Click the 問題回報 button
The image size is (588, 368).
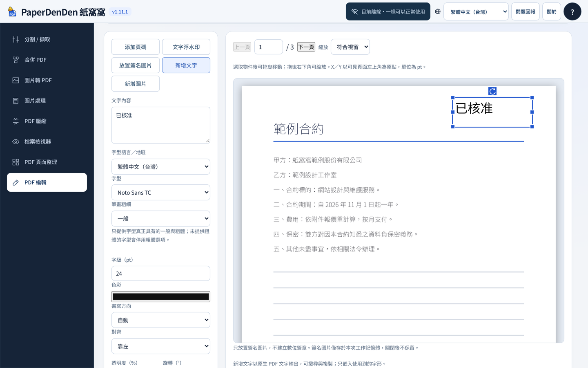pos(526,11)
